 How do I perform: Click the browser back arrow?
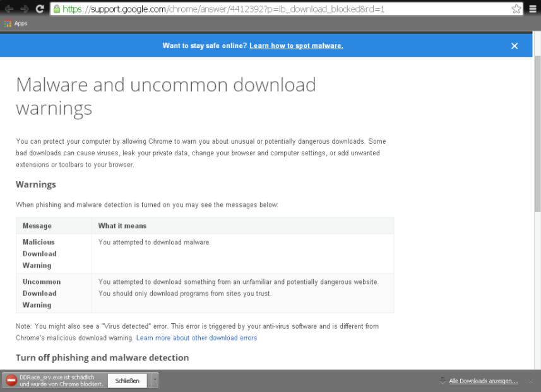(x=9, y=9)
